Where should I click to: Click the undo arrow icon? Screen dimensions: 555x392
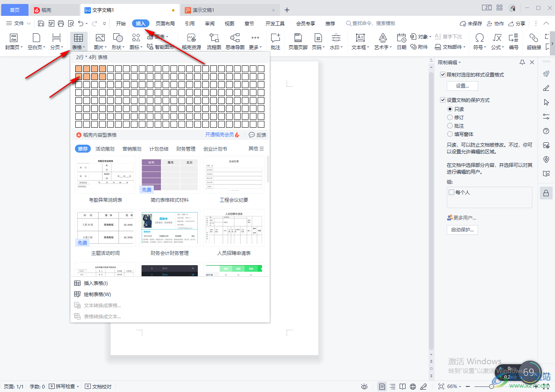[x=81, y=23]
